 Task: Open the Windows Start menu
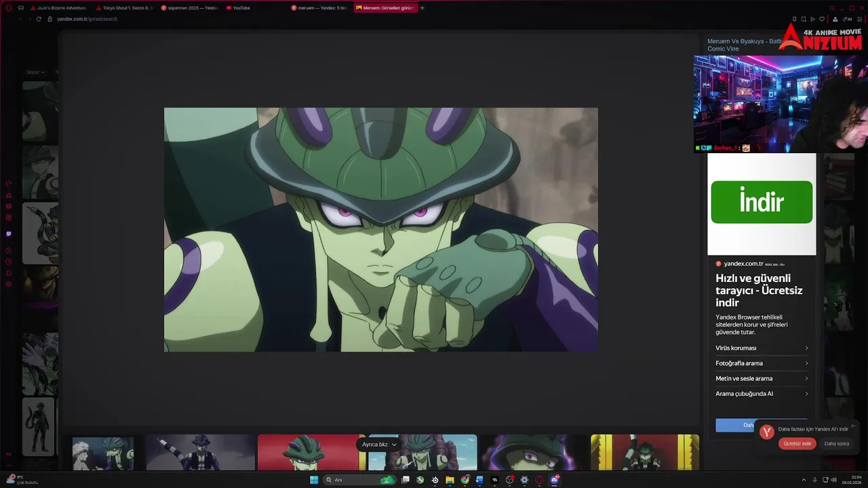(x=314, y=480)
